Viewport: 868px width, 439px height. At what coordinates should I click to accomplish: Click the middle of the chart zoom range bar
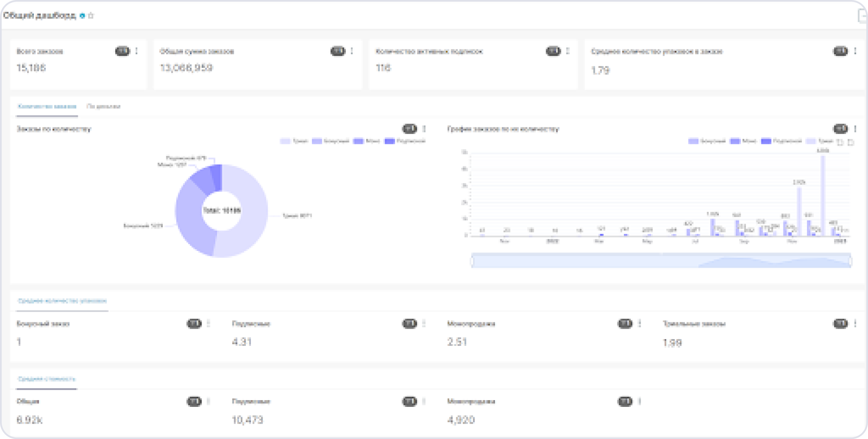coord(661,261)
